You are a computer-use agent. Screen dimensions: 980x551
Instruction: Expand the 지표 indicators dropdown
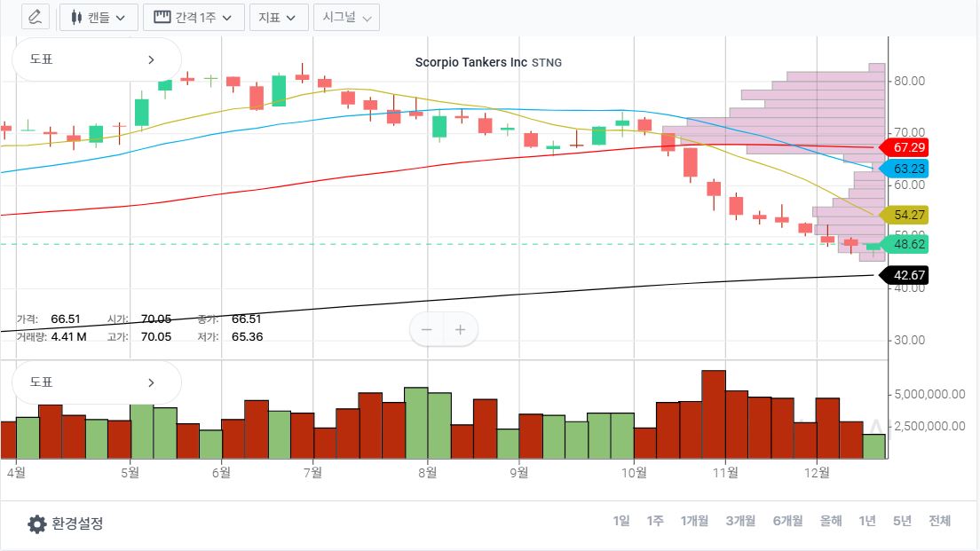pyautogui.click(x=279, y=17)
